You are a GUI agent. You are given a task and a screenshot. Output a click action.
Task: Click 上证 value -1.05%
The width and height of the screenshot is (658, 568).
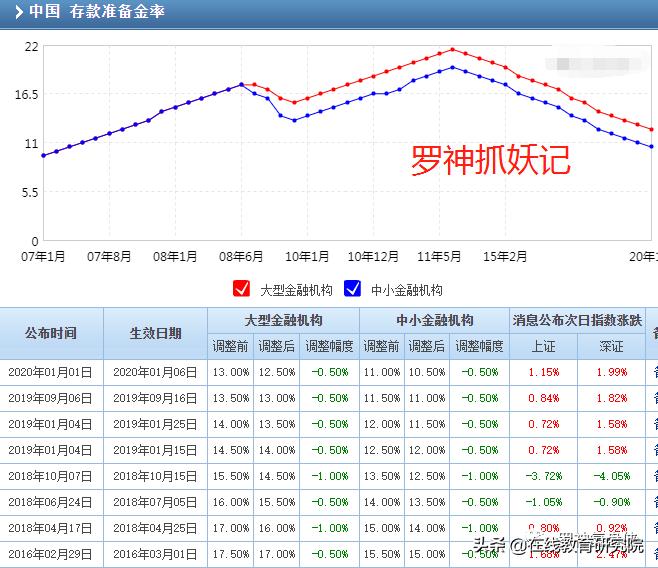click(x=544, y=502)
